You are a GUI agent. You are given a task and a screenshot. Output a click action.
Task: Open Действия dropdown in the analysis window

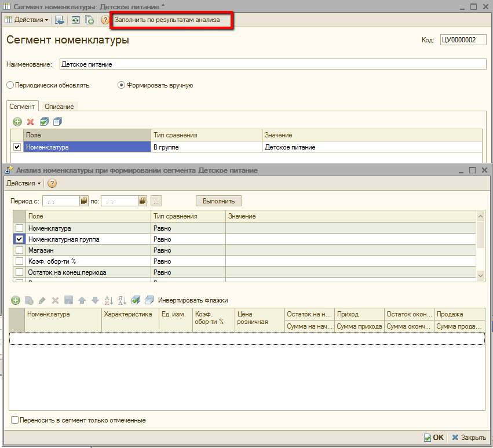23,183
